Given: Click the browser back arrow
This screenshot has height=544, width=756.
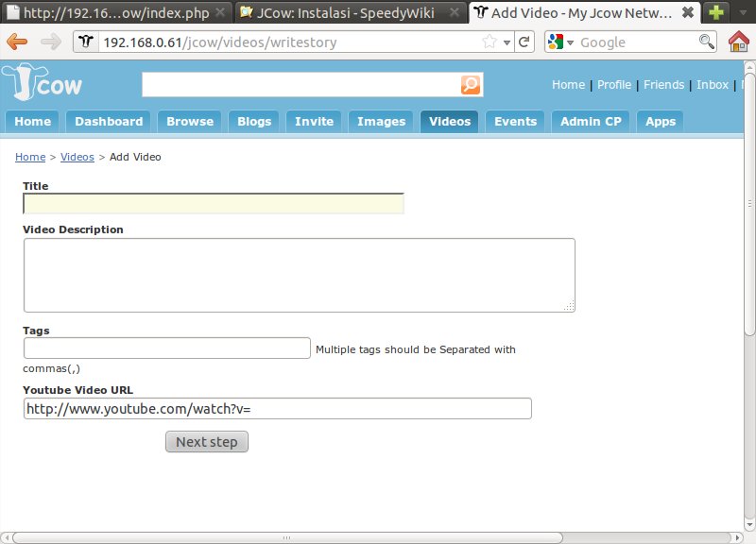Looking at the screenshot, I should coord(18,42).
